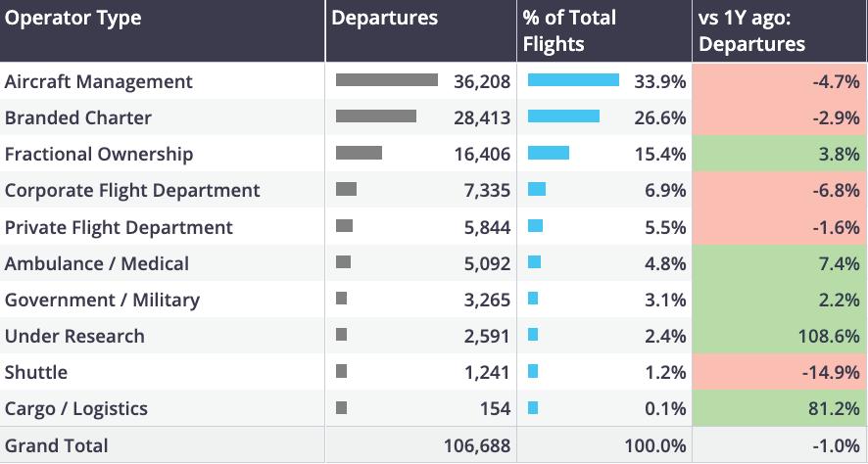Click the Branded Charter row label
The height and width of the screenshot is (464, 868).
[x=78, y=117]
